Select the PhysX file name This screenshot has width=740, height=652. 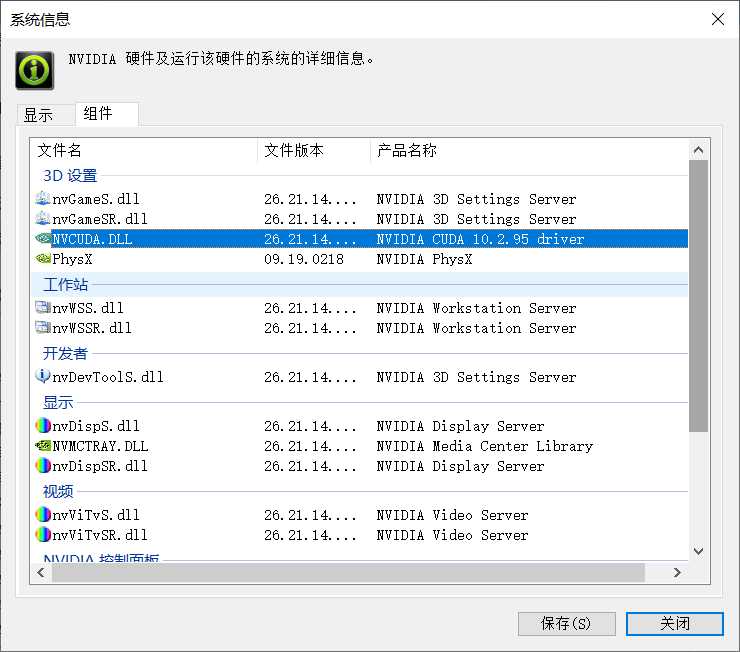72,259
